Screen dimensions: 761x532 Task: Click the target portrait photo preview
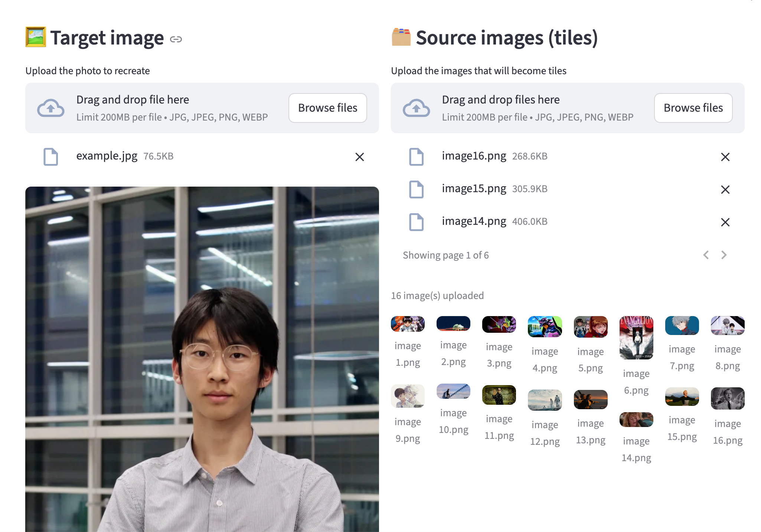202,359
